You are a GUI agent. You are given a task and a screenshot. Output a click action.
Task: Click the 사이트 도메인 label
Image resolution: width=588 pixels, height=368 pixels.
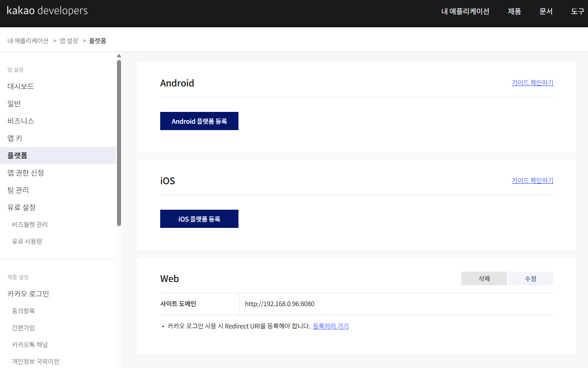click(x=178, y=304)
